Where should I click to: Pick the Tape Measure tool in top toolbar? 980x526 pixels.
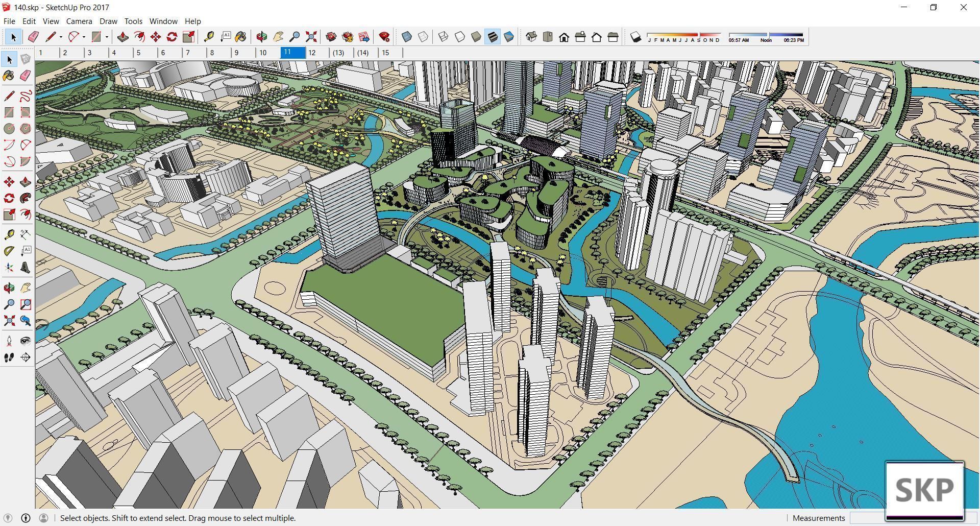click(x=209, y=37)
